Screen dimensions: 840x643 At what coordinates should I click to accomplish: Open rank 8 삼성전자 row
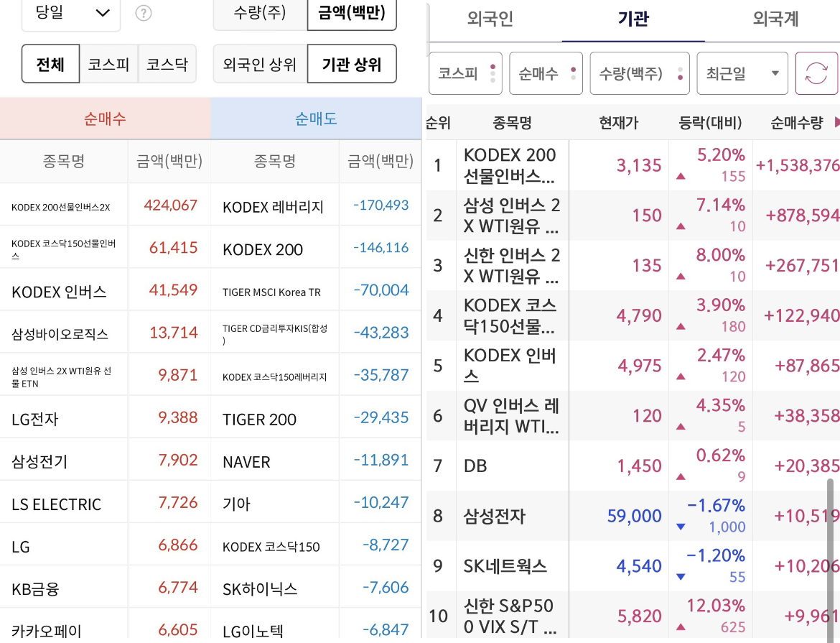(633, 515)
